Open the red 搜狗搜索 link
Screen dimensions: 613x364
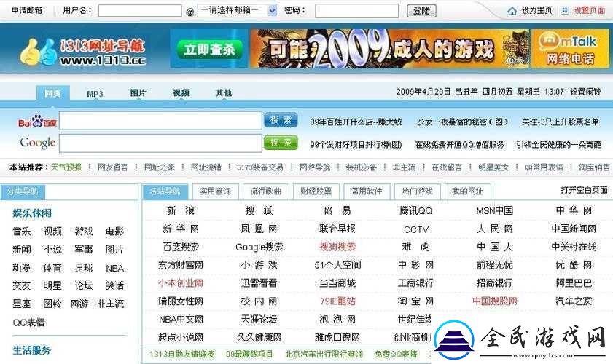337,247
